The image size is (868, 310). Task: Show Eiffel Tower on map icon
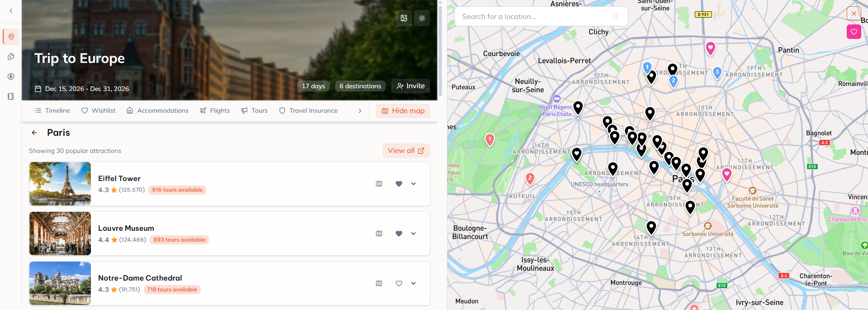(379, 184)
